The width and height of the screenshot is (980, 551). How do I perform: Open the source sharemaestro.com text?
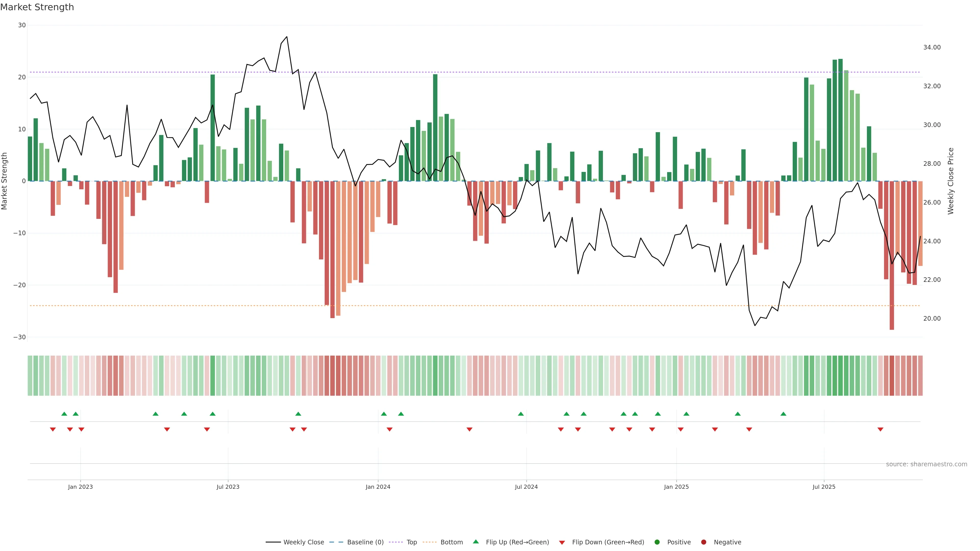pyautogui.click(x=926, y=464)
